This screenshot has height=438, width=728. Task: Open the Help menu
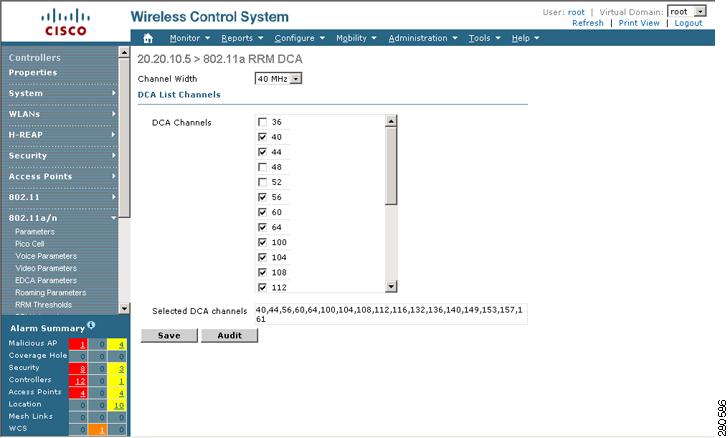click(x=526, y=38)
